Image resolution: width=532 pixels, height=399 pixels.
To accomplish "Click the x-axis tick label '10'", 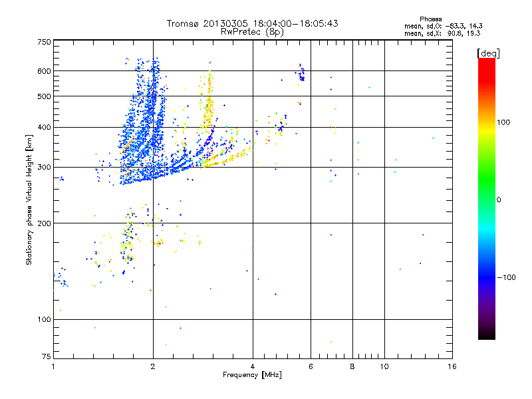I will click(384, 366).
